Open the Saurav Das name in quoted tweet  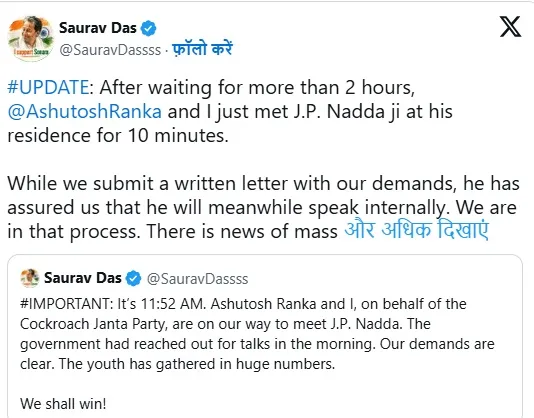click(x=83, y=278)
